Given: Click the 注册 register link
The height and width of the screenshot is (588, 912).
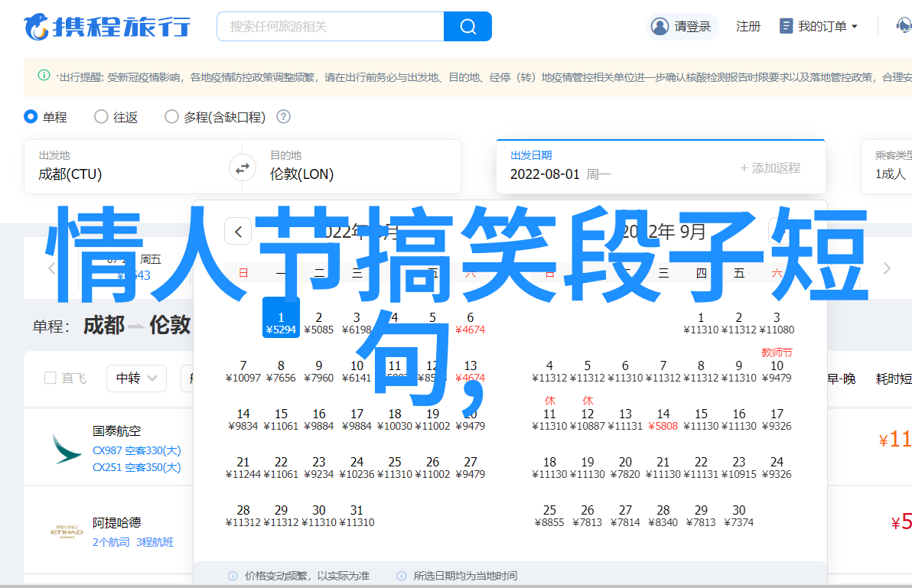Looking at the screenshot, I should pyautogui.click(x=748, y=27).
